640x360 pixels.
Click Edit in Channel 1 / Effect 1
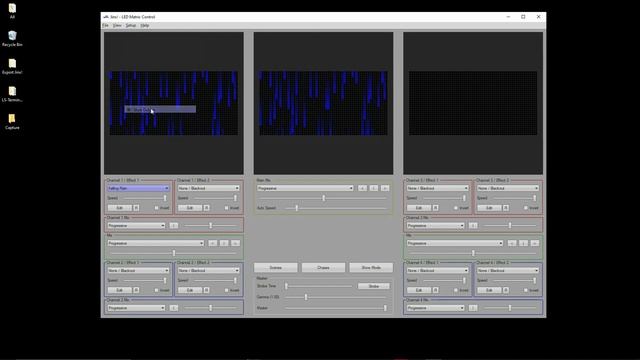pyautogui.click(x=120, y=208)
